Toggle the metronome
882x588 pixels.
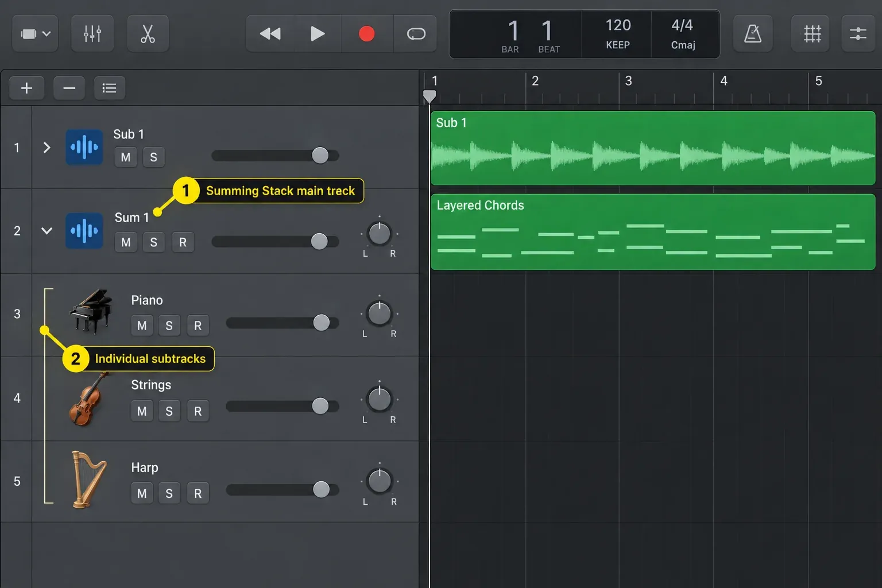coord(753,34)
